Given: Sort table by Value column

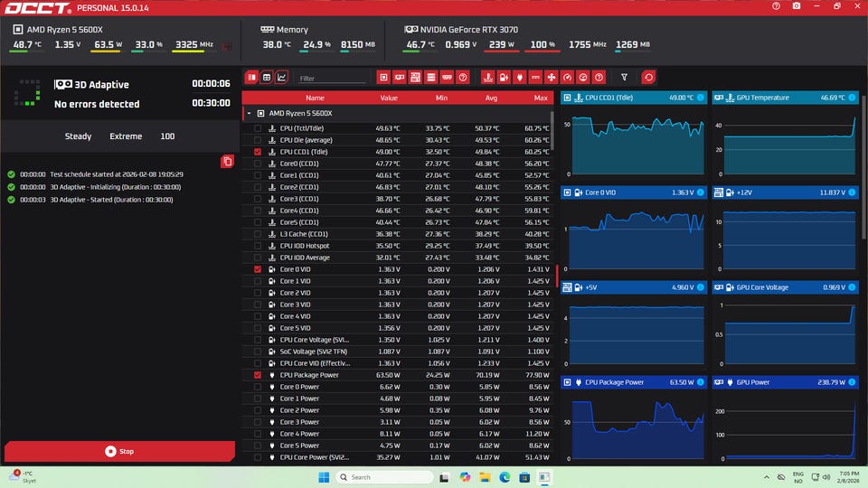Looking at the screenshot, I should click(x=389, y=98).
